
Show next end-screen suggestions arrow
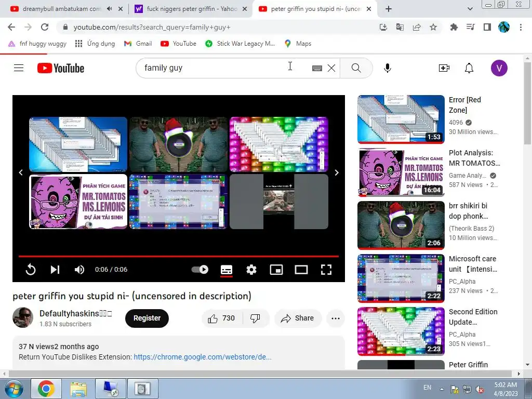coord(337,172)
